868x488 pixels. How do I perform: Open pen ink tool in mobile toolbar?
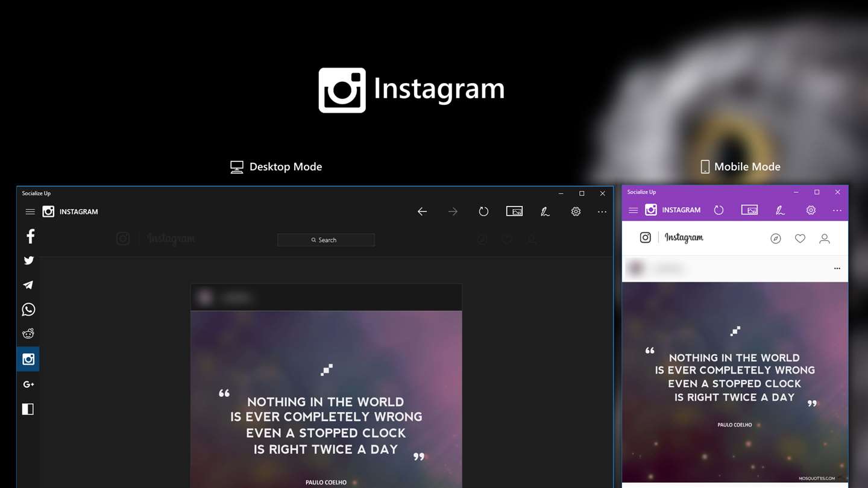(780, 210)
